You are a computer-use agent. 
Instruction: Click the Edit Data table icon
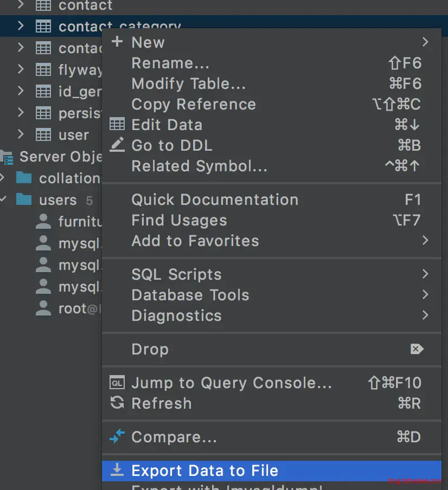(117, 125)
